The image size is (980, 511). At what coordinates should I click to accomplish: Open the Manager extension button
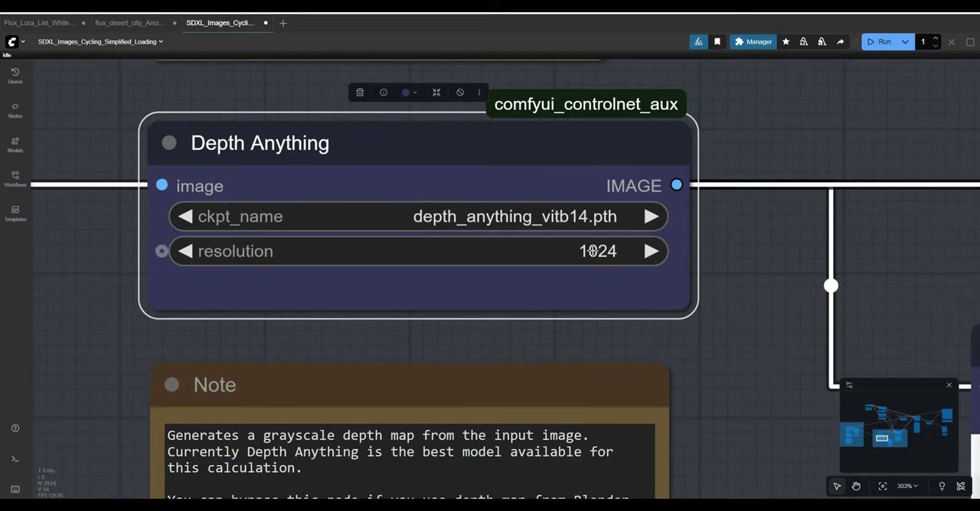[x=753, y=42]
